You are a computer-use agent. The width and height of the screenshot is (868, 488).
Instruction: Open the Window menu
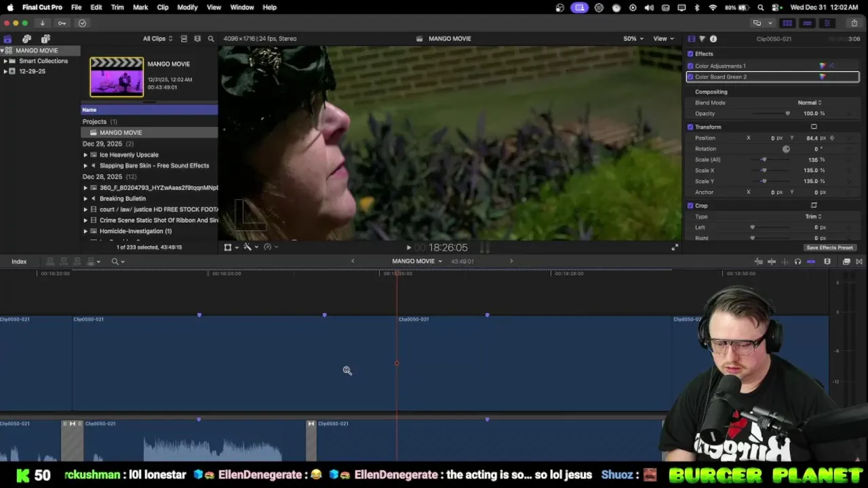point(242,7)
